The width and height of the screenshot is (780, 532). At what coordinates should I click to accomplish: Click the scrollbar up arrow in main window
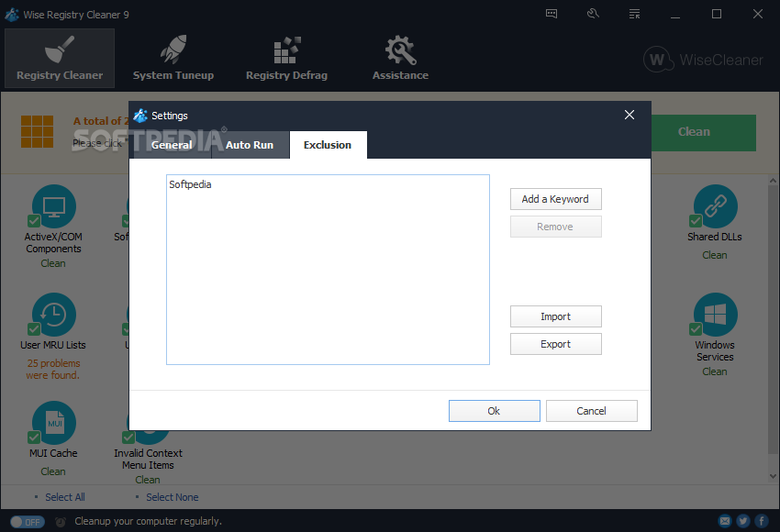click(x=773, y=181)
